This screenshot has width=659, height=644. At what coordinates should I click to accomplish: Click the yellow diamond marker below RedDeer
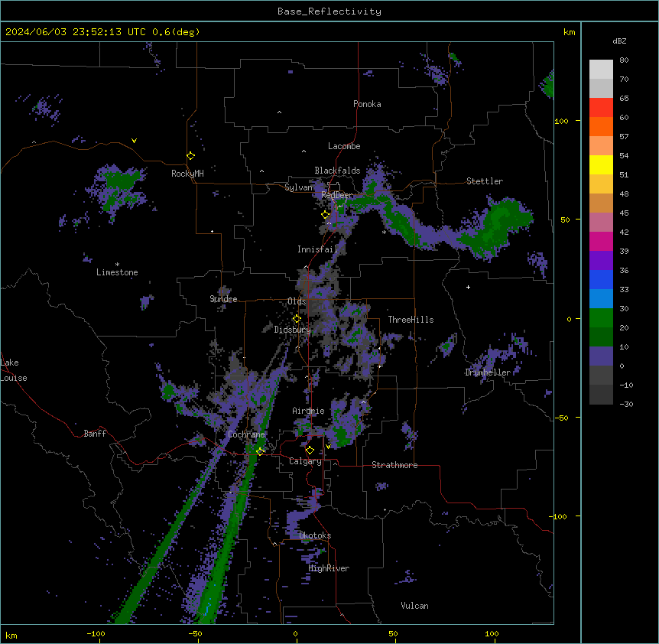pyautogui.click(x=326, y=215)
